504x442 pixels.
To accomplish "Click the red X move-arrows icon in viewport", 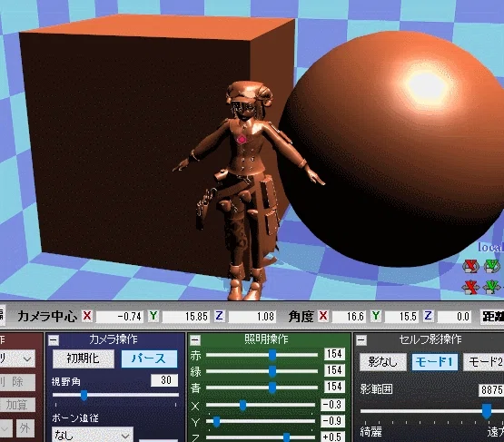I will click(470, 287).
